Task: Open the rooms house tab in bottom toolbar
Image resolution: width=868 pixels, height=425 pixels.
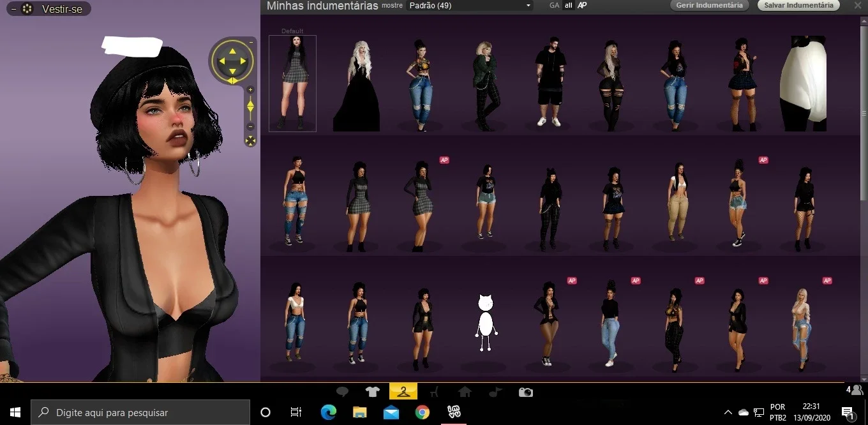Action: 465,392
